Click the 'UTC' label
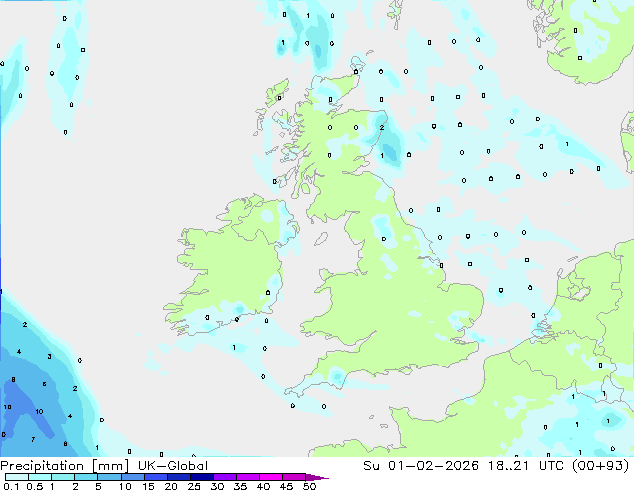Screen dimensions: 634x490 click(x=552, y=466)
